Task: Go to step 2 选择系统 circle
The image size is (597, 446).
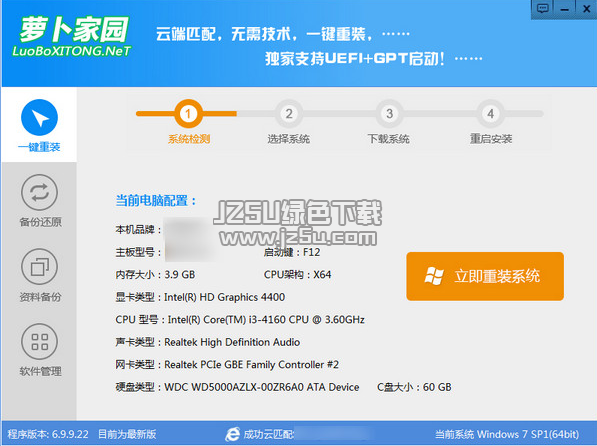Action: pos(289,113)
